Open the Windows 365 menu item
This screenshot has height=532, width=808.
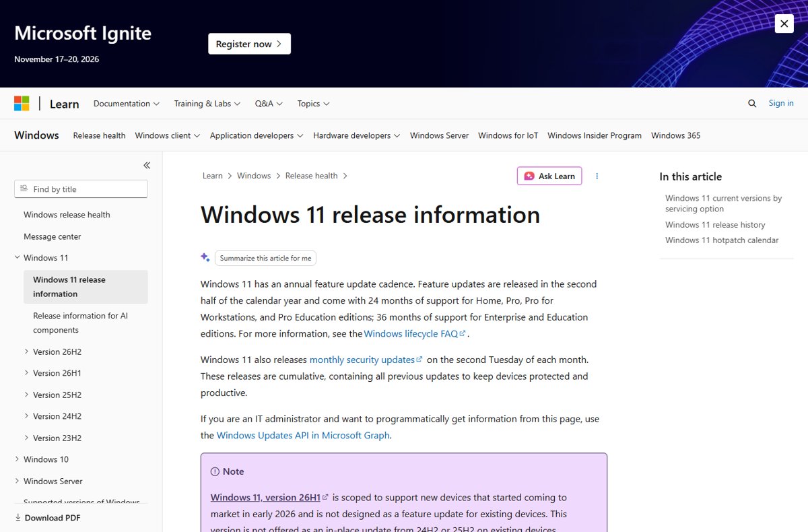pyautogui.click(x=675, y=135)
